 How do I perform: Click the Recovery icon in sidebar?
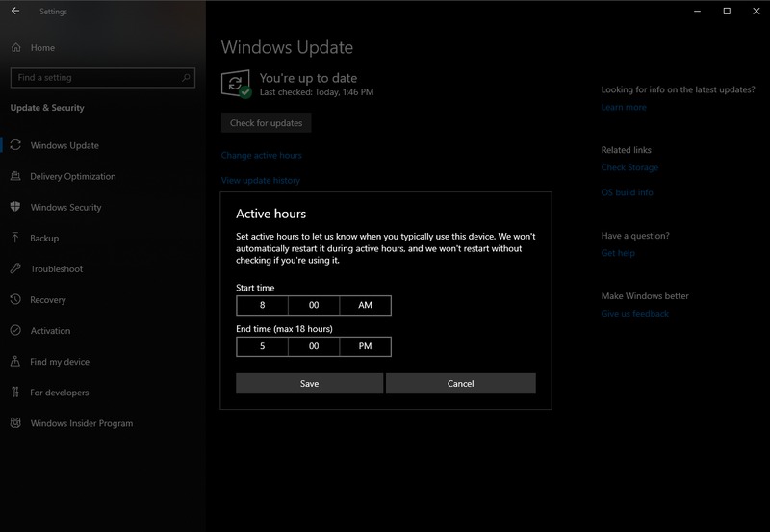[15, 299]
